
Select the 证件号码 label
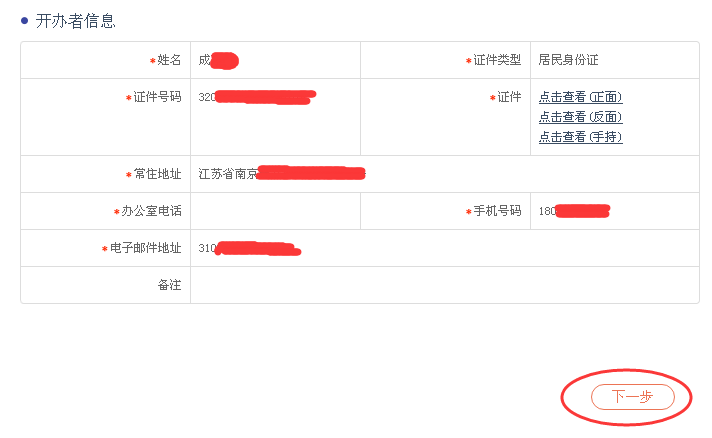click(x=157, y=97)
